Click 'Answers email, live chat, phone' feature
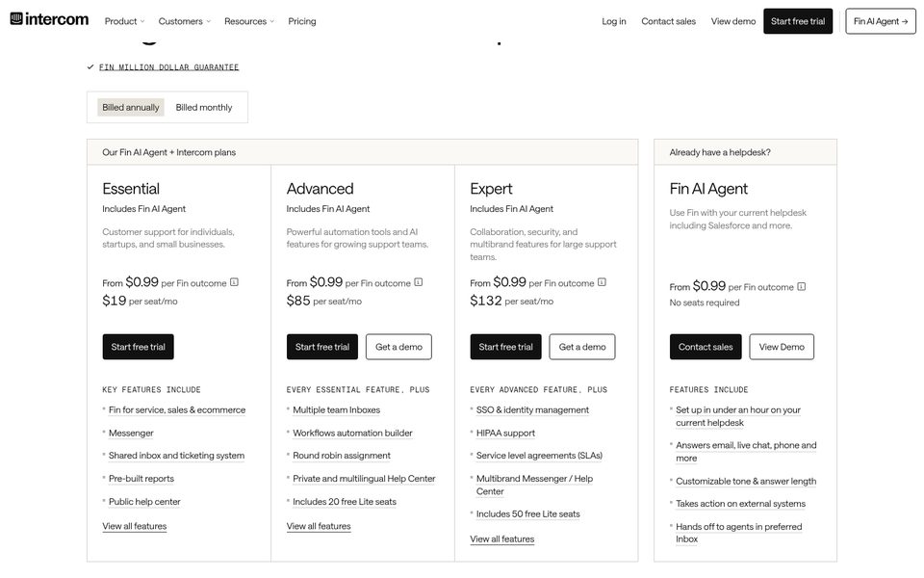Viewport: 924px width, 578px height. tap(746, 452)
